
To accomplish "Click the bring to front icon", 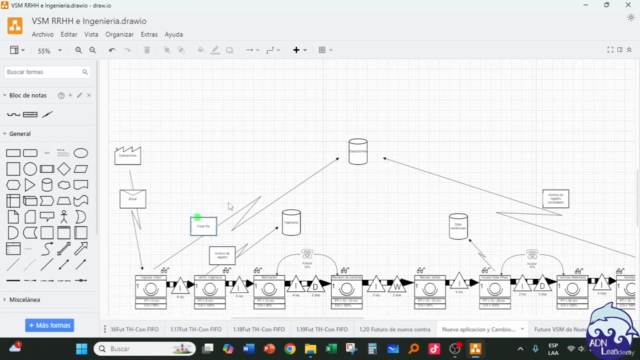I will (x=167, y=50).
